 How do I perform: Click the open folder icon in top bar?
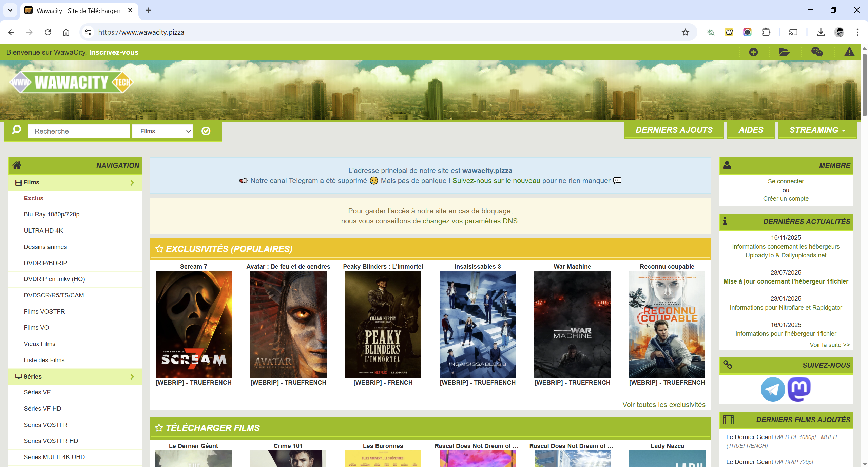click(784, 52)
